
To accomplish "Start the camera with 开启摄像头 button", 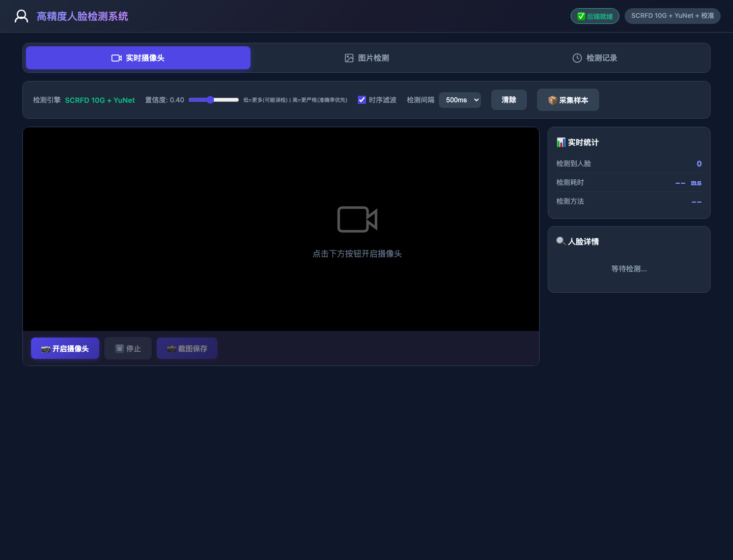I will [x=65, y=349].
